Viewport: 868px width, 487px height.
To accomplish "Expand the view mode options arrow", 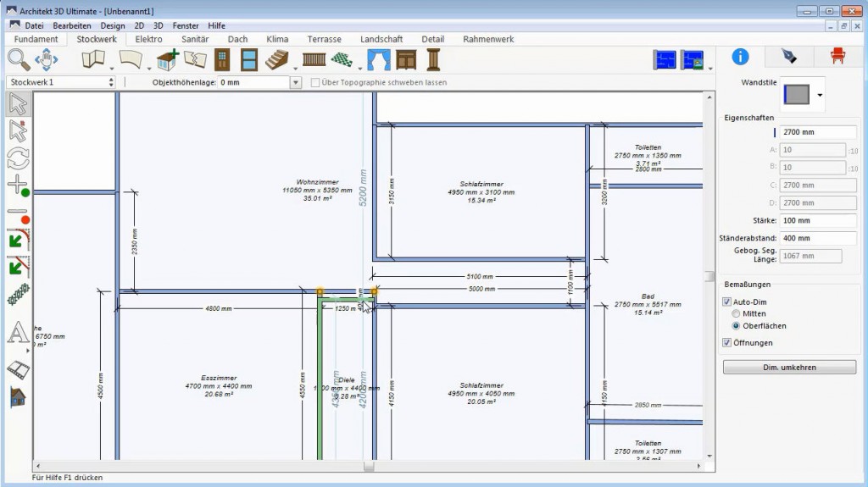I will pos(710,69).
